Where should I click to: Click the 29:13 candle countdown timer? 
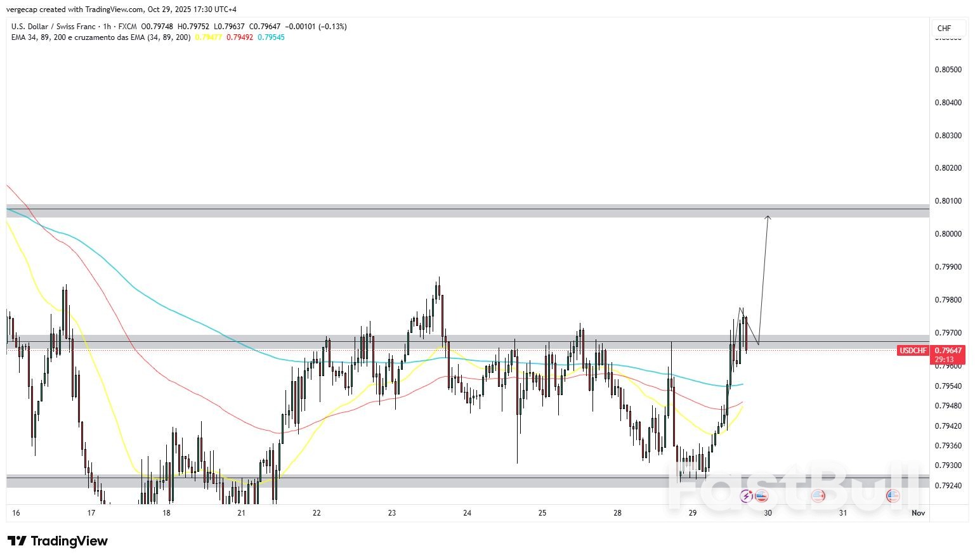point(944,360)
